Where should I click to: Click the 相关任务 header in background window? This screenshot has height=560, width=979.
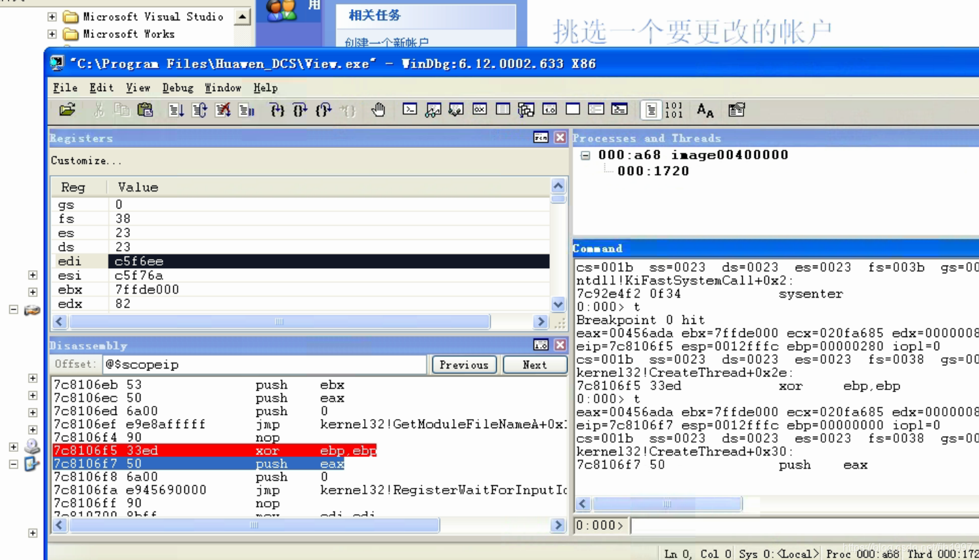tap(375, 15)
